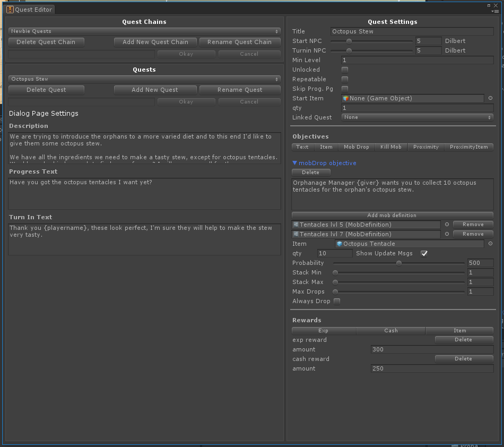The width and height of the screenshot is (504, 447).
Task: Click the Start Item game object icon
Action: pyautogui.click(x=346, y=98)
